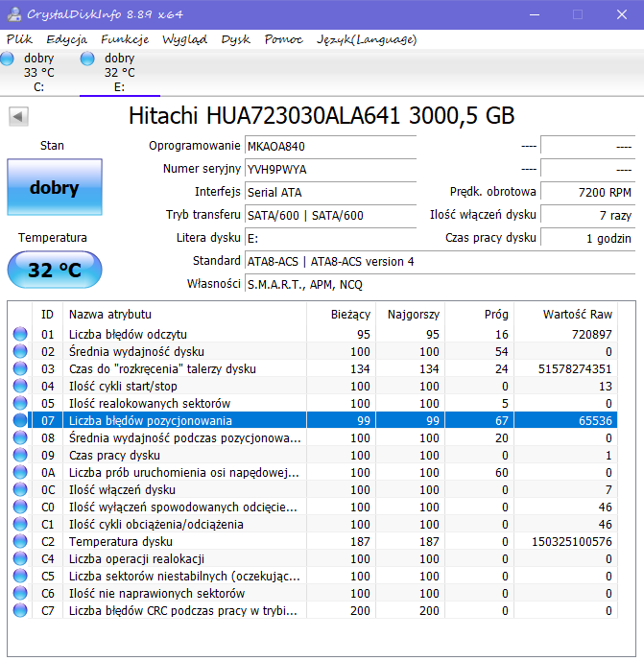Image resolution: width=644 pixels, height=661 pixels.
Task: Click the serial number field YVH9PWYA
Action: click(x=331, y=169)
